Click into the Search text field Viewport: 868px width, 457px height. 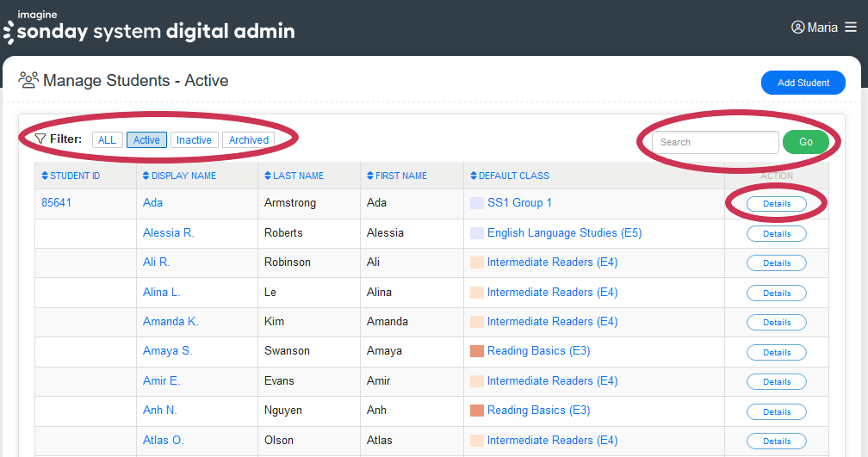(715, 142)
